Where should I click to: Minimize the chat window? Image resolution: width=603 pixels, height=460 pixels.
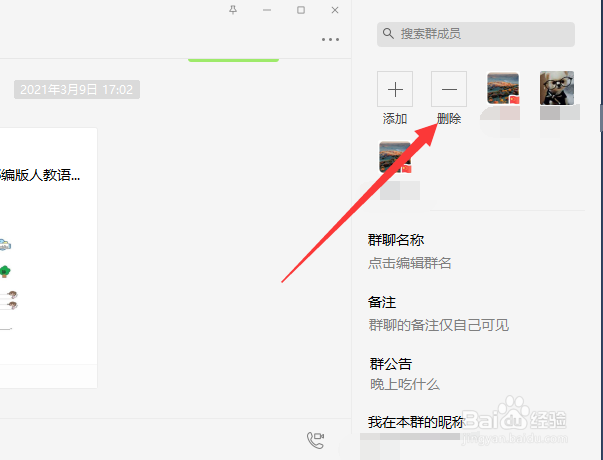[267, 10]
